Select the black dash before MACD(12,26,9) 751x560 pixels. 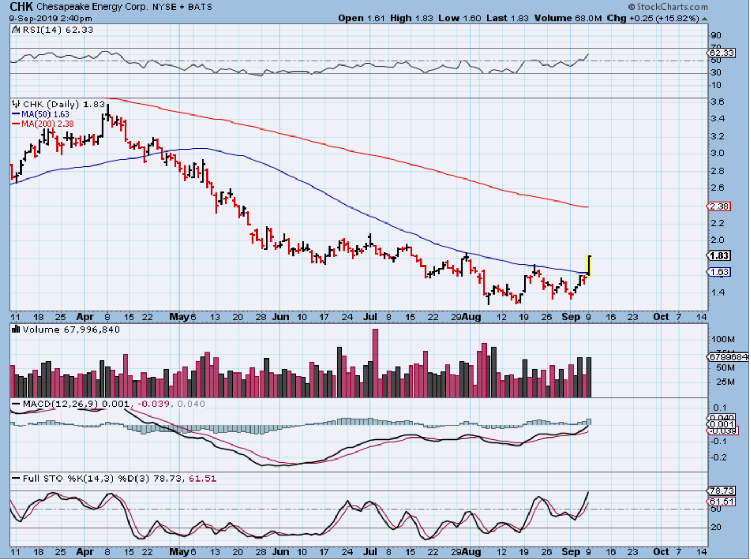(x=16, y=404)
